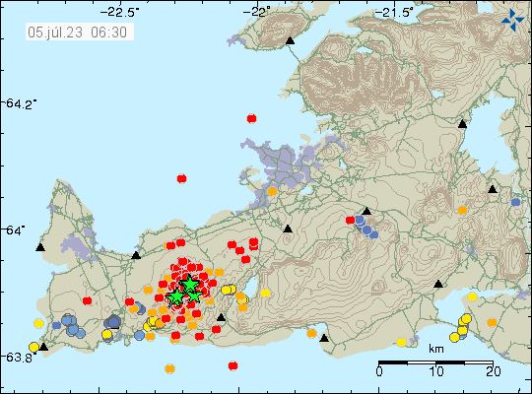Select the black triangle station on the northern peninsula
The height and width of the screenshot is (394, 532).
click(290, 40)
